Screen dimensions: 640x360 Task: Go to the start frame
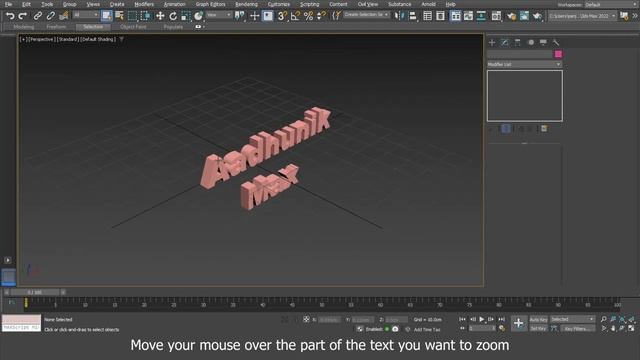462,319
